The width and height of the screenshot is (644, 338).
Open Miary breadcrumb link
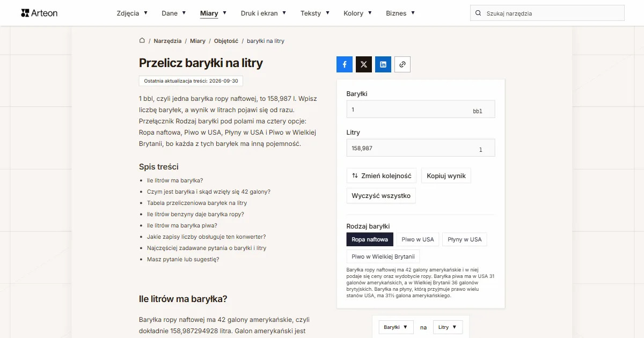click(197, 41)
